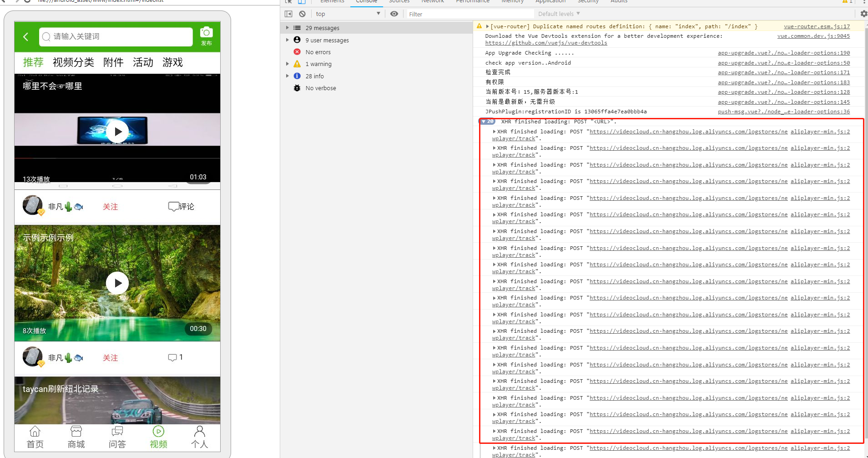
Task: Collapse the 'XHR finished loading' message group
Action: point(484,121)
